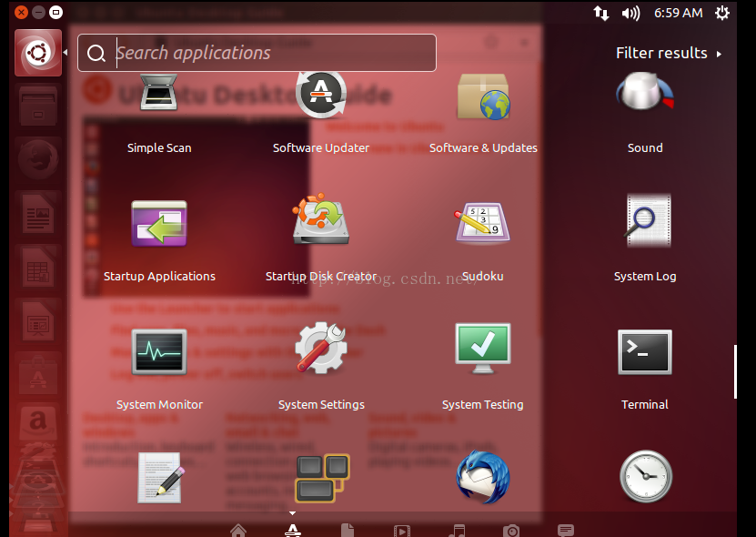Viewport: 756px width, 537px height.
Task: Open the Software Updater icon
Action: [x=321, y=95]
